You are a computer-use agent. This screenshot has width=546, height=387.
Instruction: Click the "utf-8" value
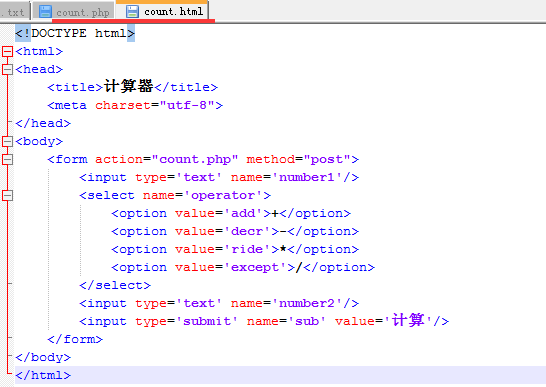(x=187, y=105)
